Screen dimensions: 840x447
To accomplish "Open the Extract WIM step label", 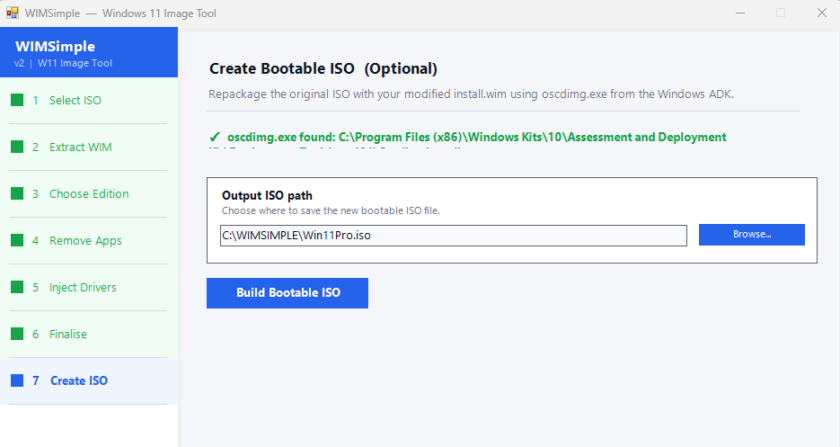I will point(80,147).
